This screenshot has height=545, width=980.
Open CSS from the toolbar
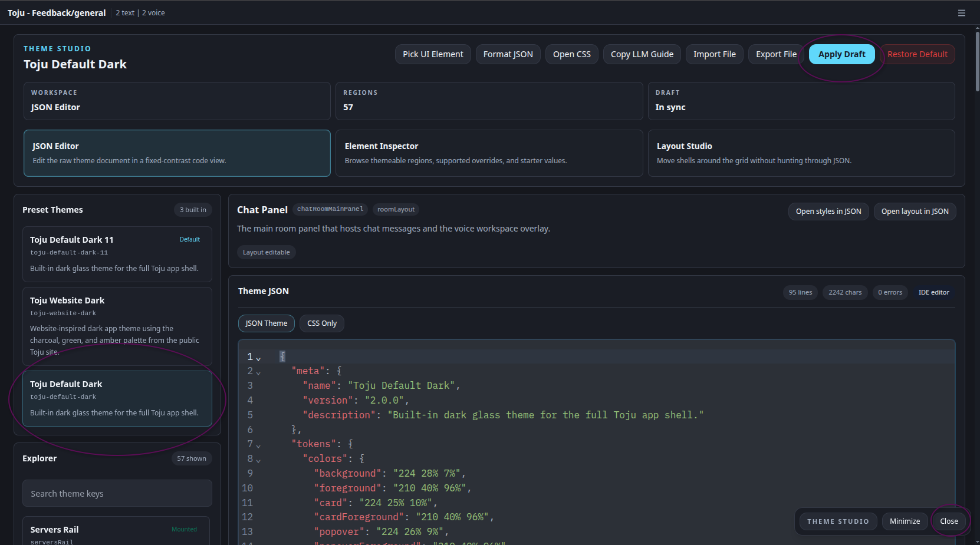coord(572,54)
